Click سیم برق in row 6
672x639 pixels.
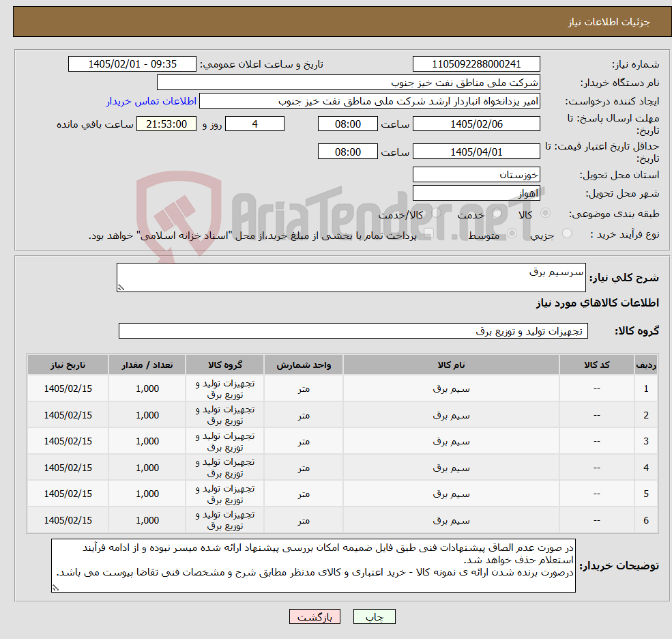[x=451, y=521]
